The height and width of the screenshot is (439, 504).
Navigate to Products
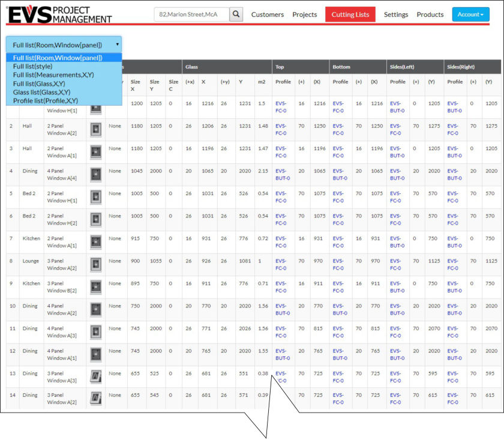(x=430, y=14)
